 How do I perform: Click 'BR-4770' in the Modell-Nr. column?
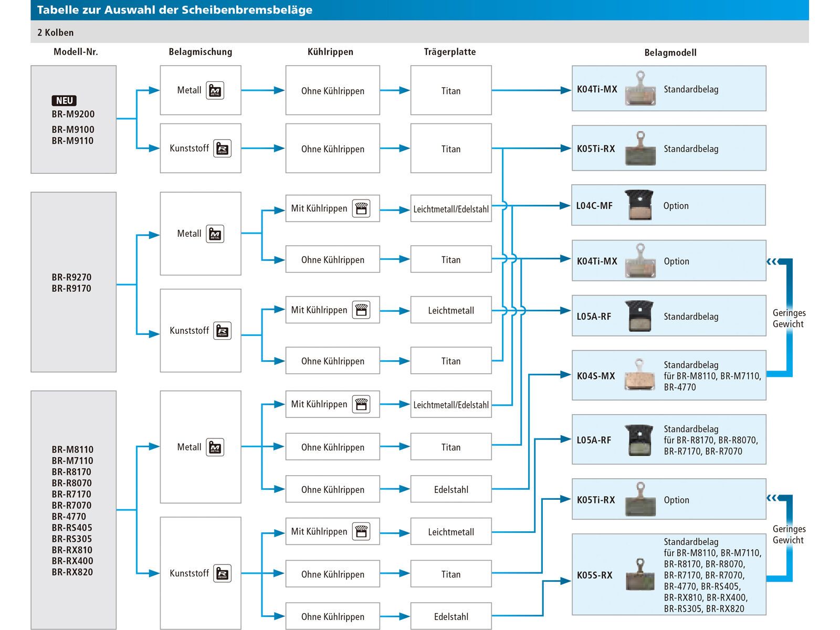[69, 516]
